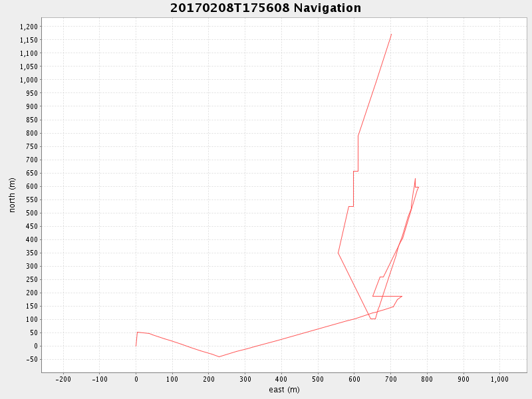The height and width of the screenshot is (399, 532).
Task: Click the 800 tick label on east axis
Action: click(427, 379)
